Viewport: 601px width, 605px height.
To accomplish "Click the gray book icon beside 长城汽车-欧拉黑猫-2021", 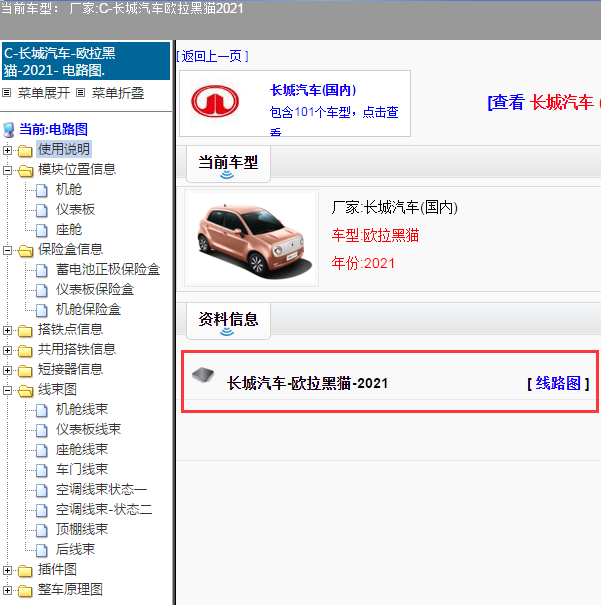I will pyautogui.click(x=203, y=375).
